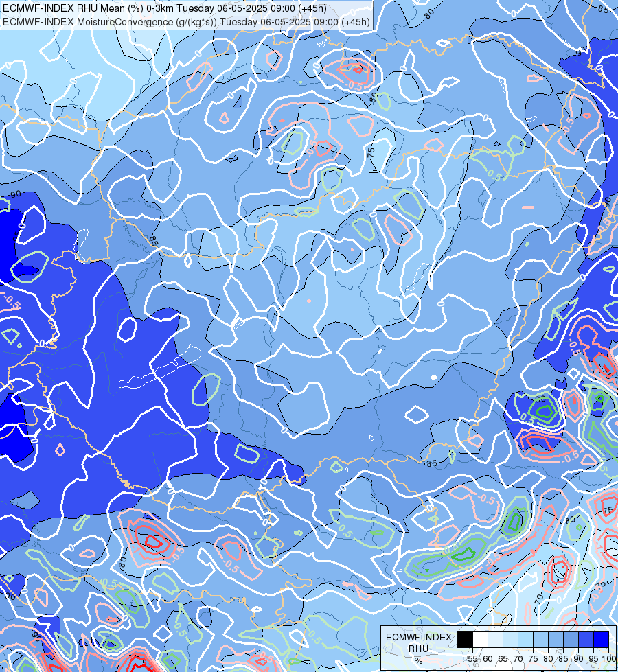Click the legend value 65
Image resolution: width=618 pixels, height=672 pixels.
click(503, 659)
